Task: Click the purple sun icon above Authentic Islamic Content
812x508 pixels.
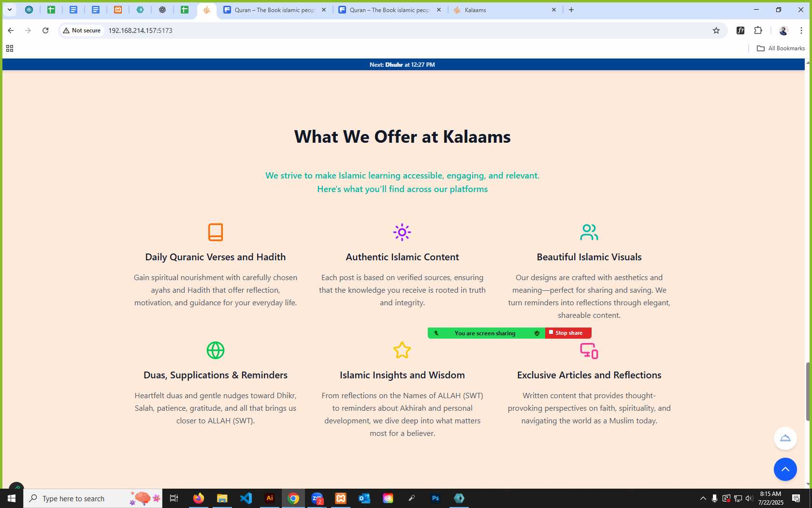Action: pyautogui.click(x=402, y=232)
